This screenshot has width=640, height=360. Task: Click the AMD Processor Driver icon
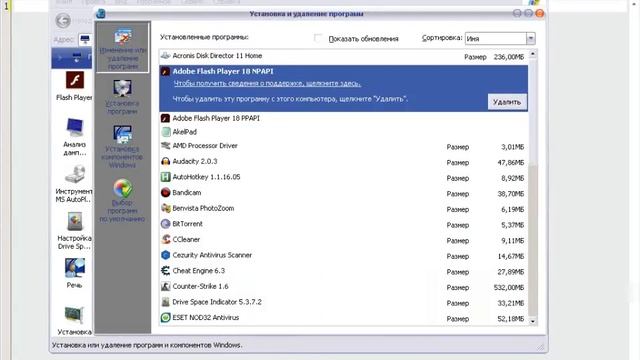[165, 146]
